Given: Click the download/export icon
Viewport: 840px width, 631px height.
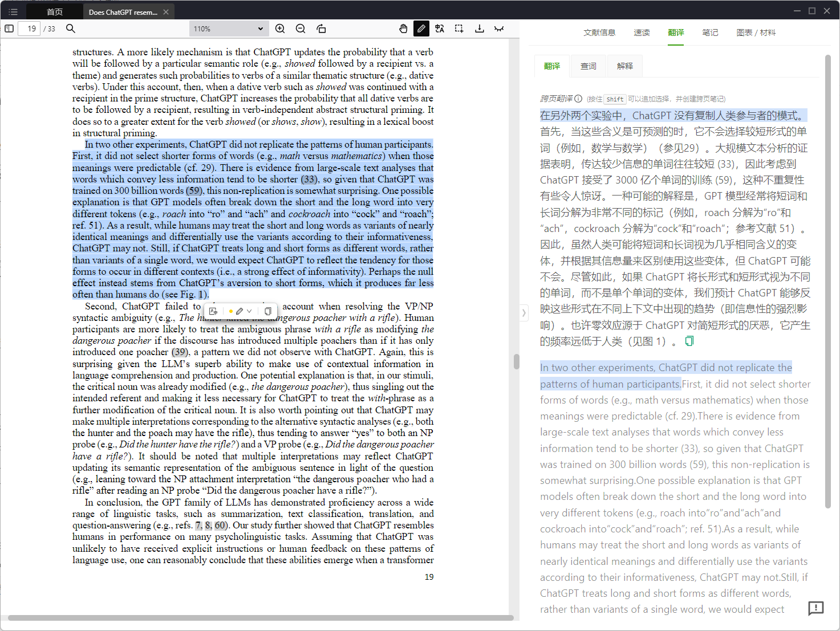Looking at the screenshot, I should (x=480, y=29).
